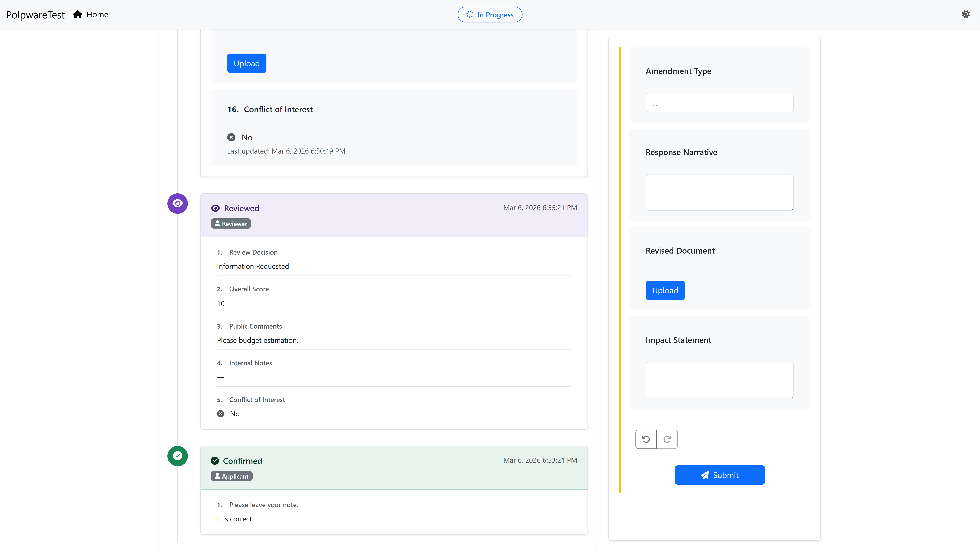
Task: Click the Applicant role badge
Action: coord(232,476)
